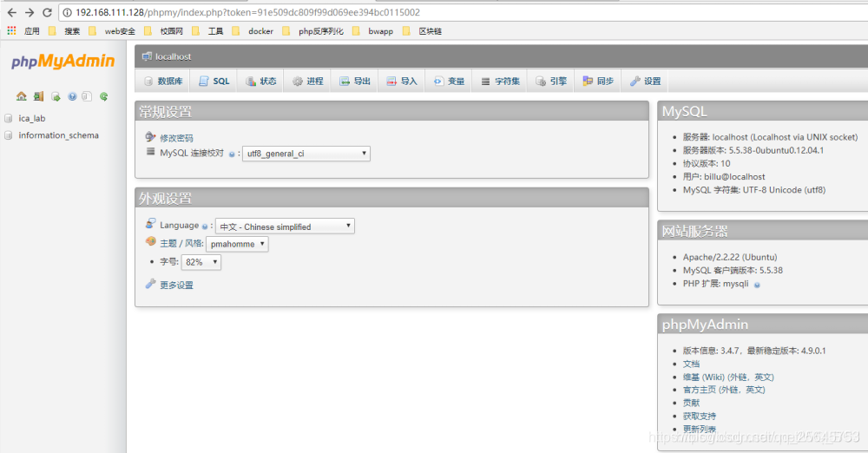
Task: Click the phpMyAdmin logo
Action: [63, 61]
